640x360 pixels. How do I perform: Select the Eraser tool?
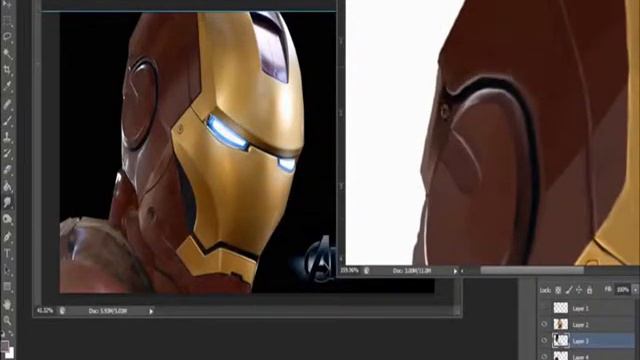click(7, 170)
